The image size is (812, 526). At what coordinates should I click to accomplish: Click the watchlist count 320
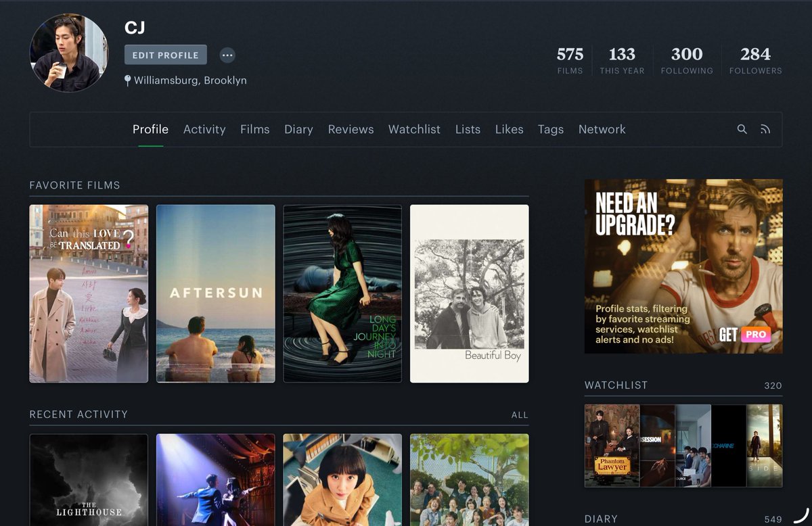773,385
